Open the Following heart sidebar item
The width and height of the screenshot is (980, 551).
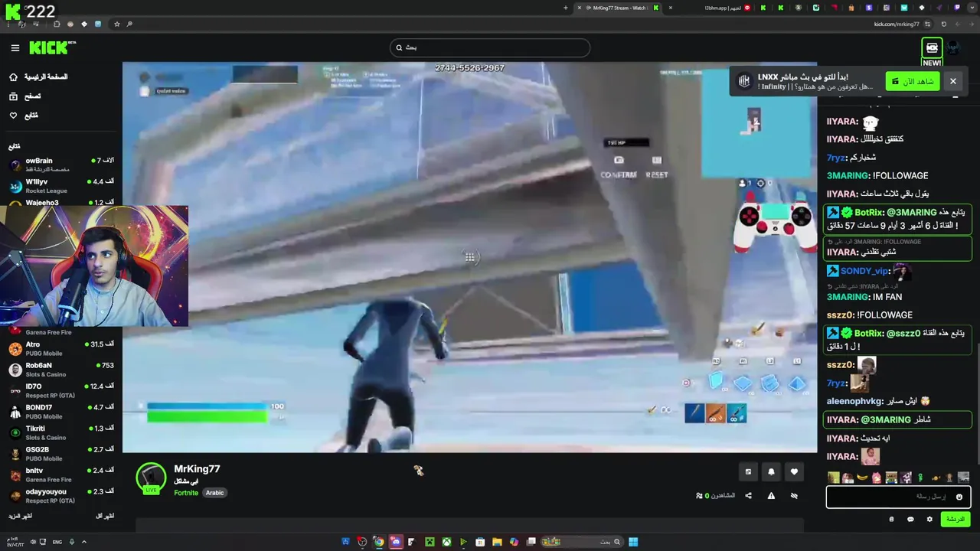coord(23,116)
